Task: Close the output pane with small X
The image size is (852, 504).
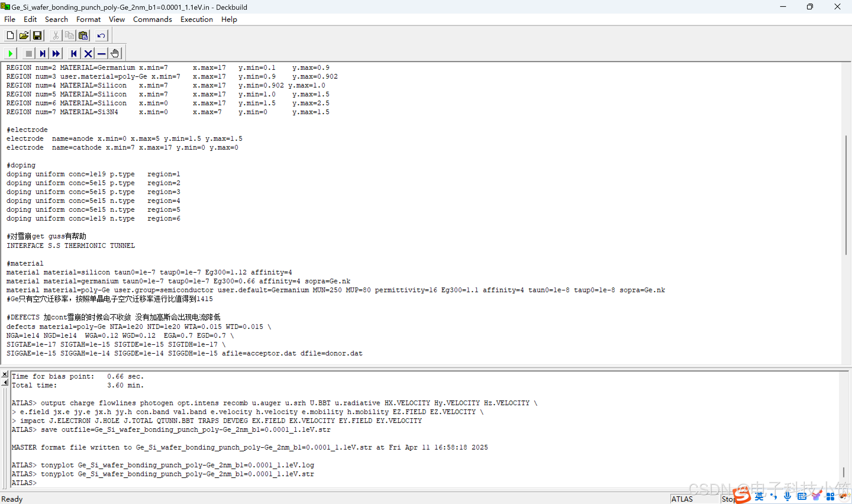Action: point(5,374)
